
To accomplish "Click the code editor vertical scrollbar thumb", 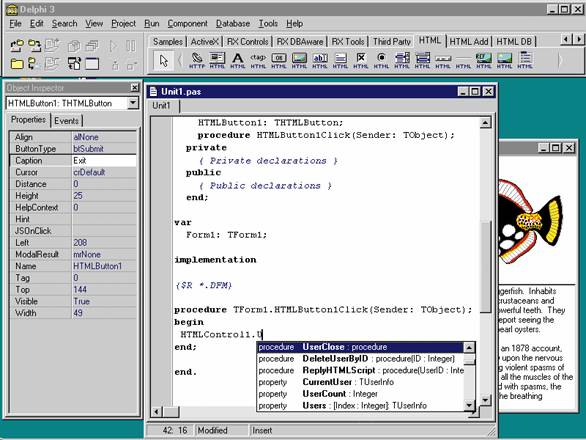I will 485,267.
